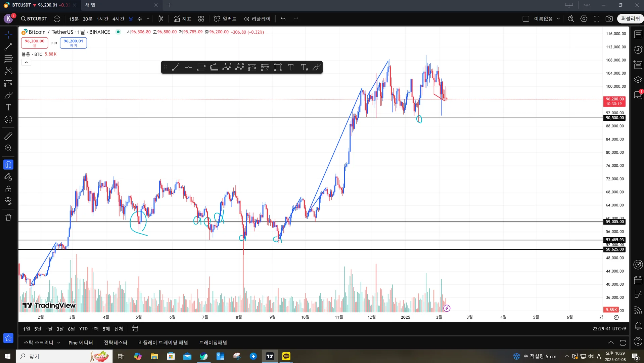Select the crosshair cursor tool
The width and height of the screenshot is (644, 363).
point(8,35)
